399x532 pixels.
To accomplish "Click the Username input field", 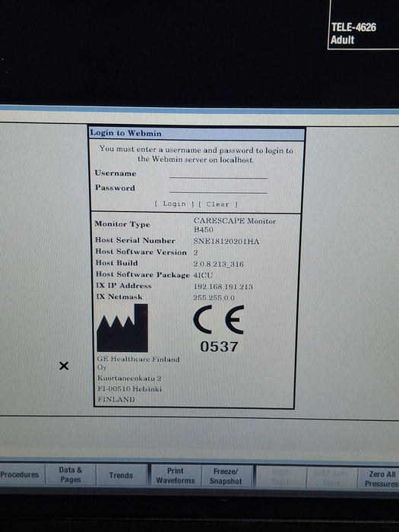I will tap(218, 174).
